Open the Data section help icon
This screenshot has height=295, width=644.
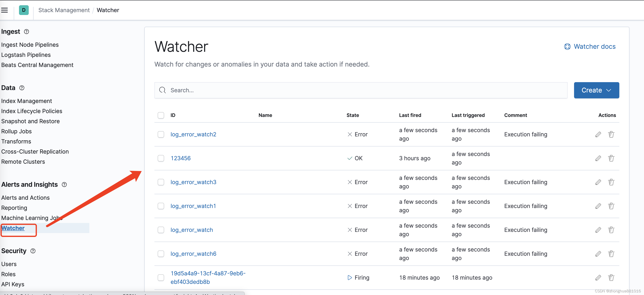[22, 88]
